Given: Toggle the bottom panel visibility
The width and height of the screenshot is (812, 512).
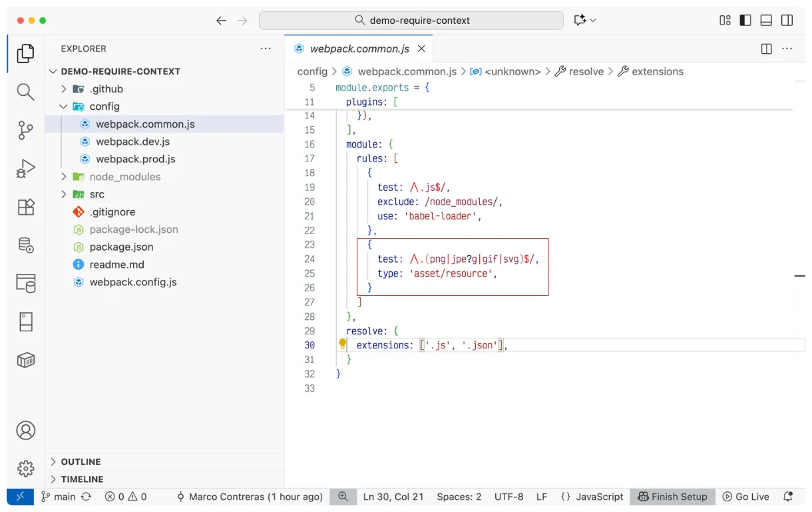Looking at the screenshot, I should 766,21.
